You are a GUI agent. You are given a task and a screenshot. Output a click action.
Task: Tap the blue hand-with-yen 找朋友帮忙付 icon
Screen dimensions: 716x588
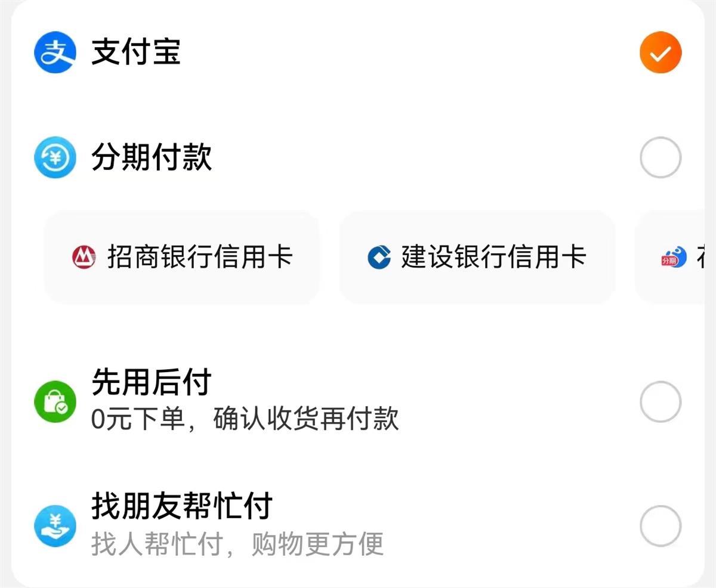click(55, 526)
